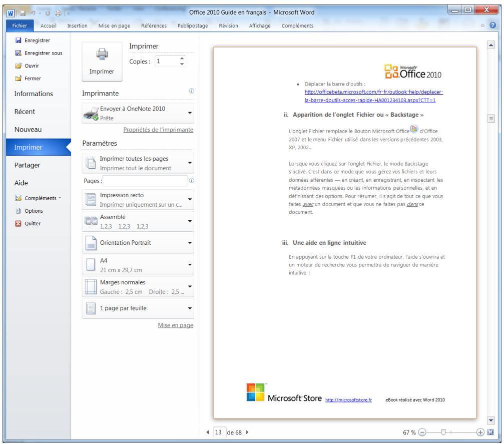Zoom in with the plus button
Screen dimensions: 504x444
[x=480, y=432]
